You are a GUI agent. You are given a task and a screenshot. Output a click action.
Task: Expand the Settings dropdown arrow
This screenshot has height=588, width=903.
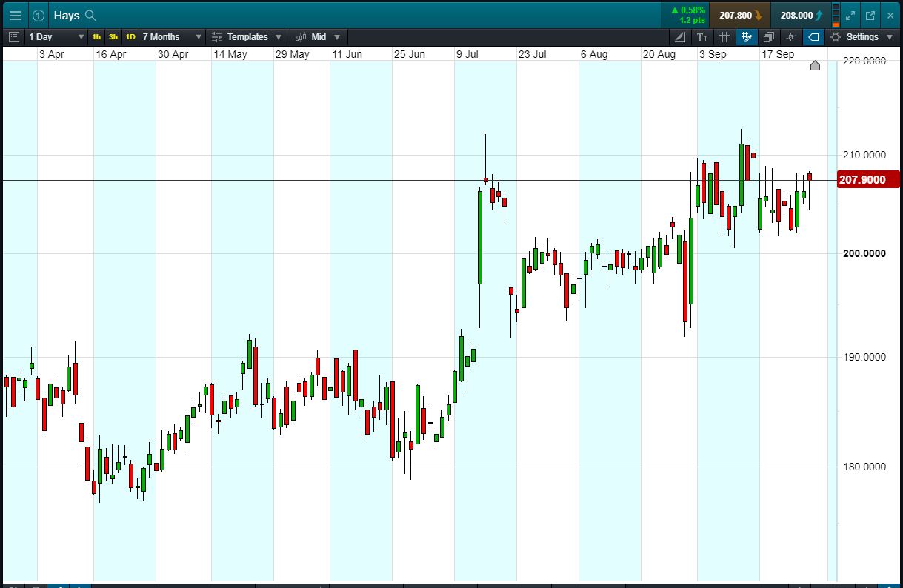point(890,37)
